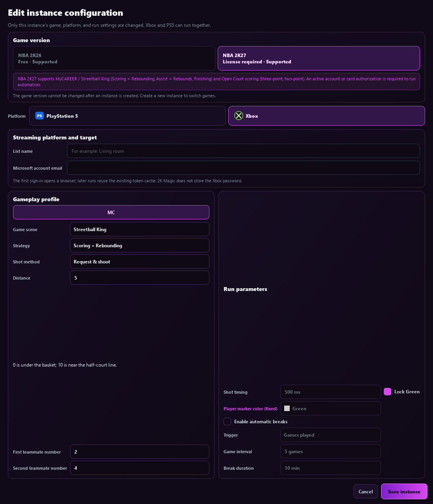Select the MC gameplay profile tab

click(x=111, y=212)
